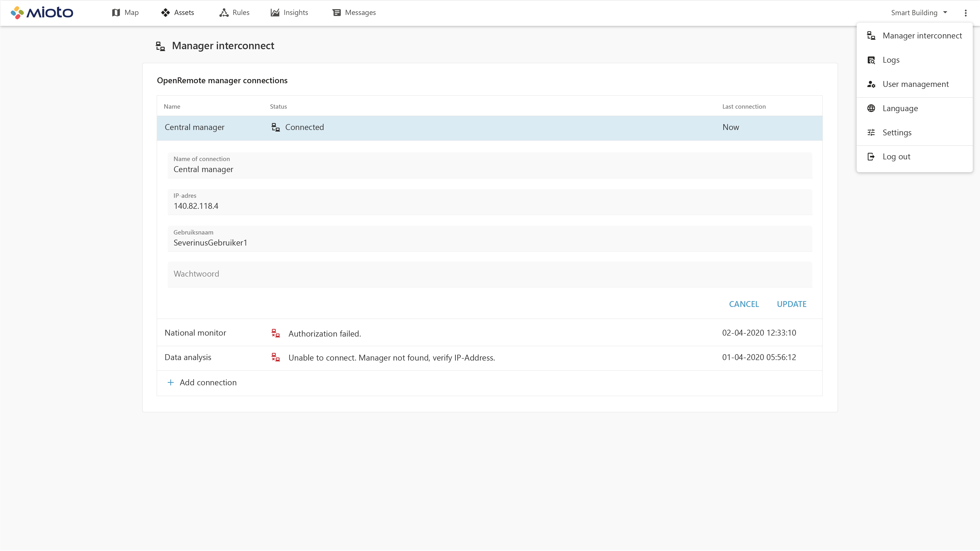This screenshot has height=551, width=980.
Task: Select Log out at the bottom of the menu
Action: pos(896,156)
